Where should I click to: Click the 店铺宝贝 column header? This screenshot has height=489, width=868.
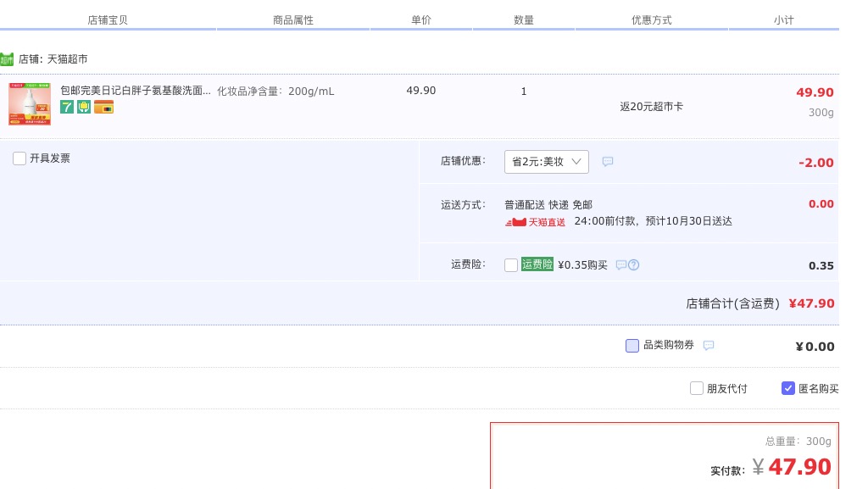click(x=108, y=19)
